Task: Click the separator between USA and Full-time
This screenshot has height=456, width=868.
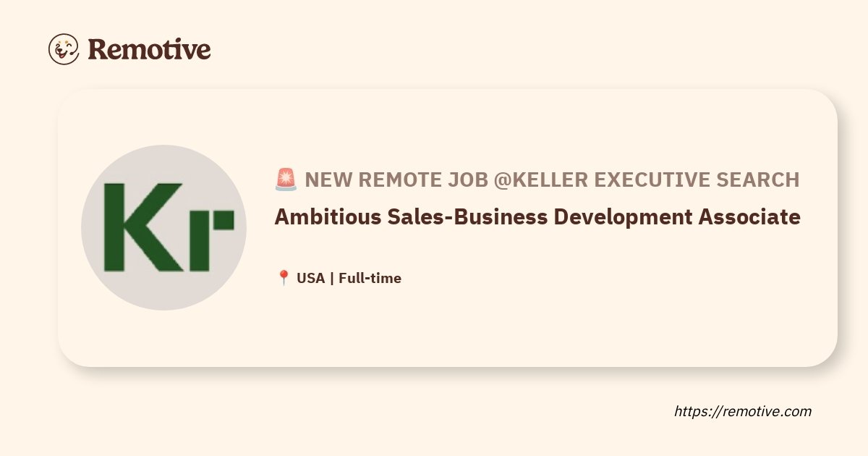Action: coord(332,278)
